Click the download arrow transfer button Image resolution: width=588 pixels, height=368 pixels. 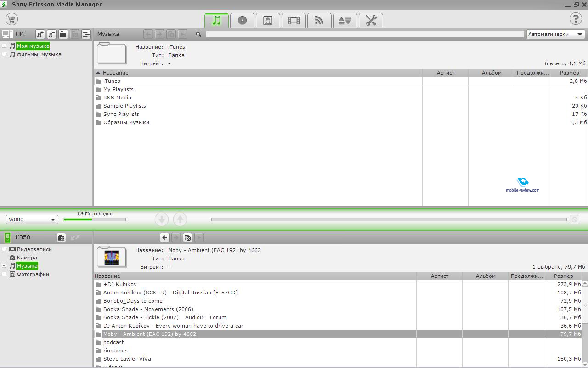click(162, 219)
